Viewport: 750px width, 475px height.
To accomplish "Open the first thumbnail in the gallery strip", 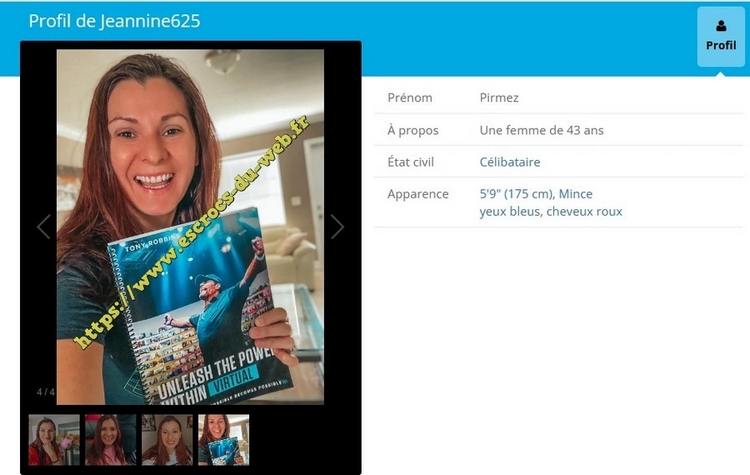I will [x=54, y=440].
